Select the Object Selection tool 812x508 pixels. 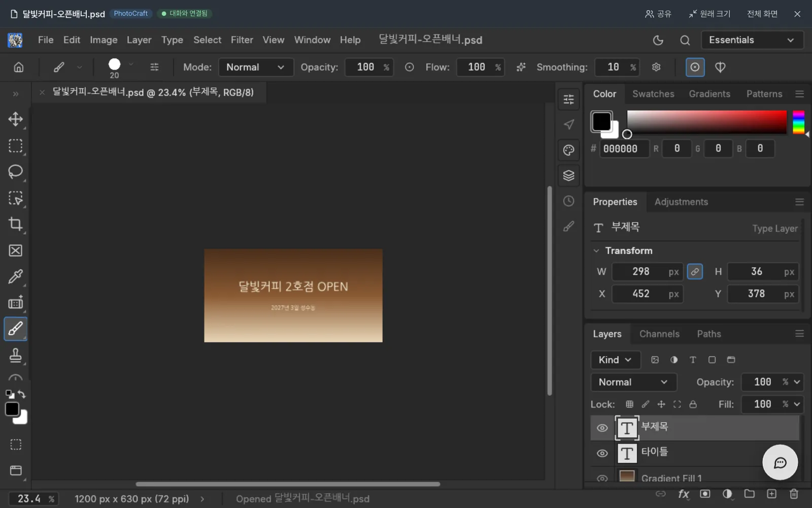pos(16,198)
